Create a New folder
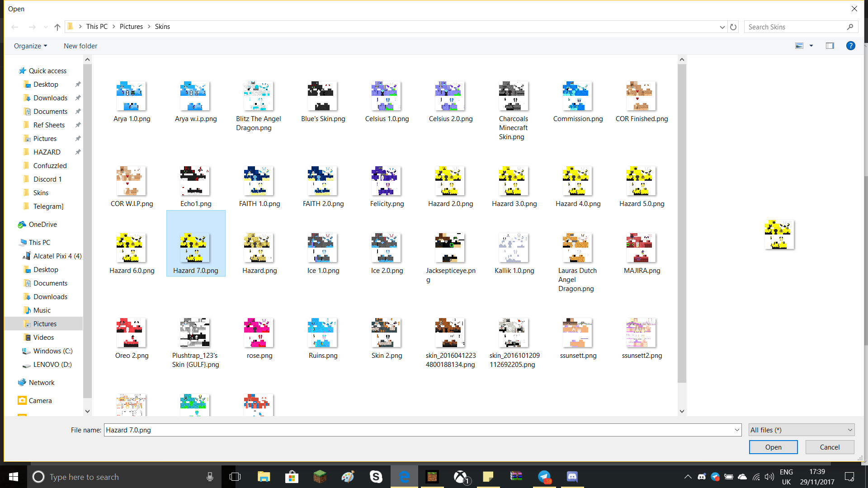This screenshot has height=488, width=868. tap(80, 46)
